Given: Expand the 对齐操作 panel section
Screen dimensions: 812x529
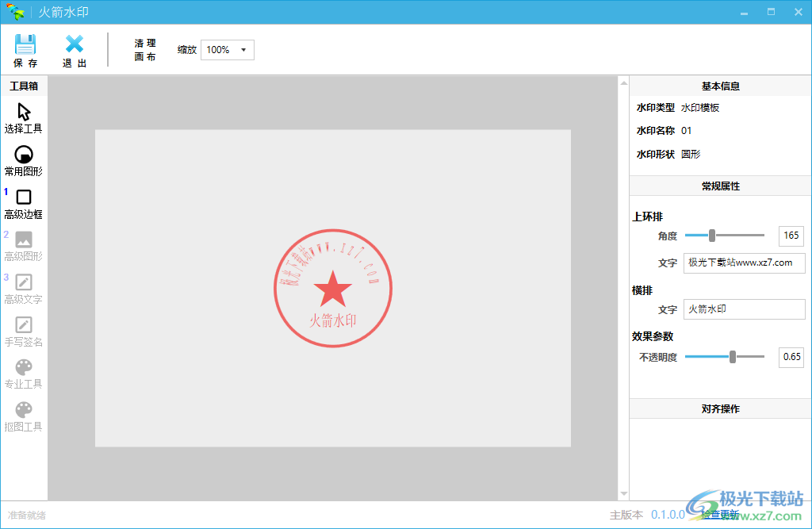Looking at the screenshot, I should [x=718, y=408].
